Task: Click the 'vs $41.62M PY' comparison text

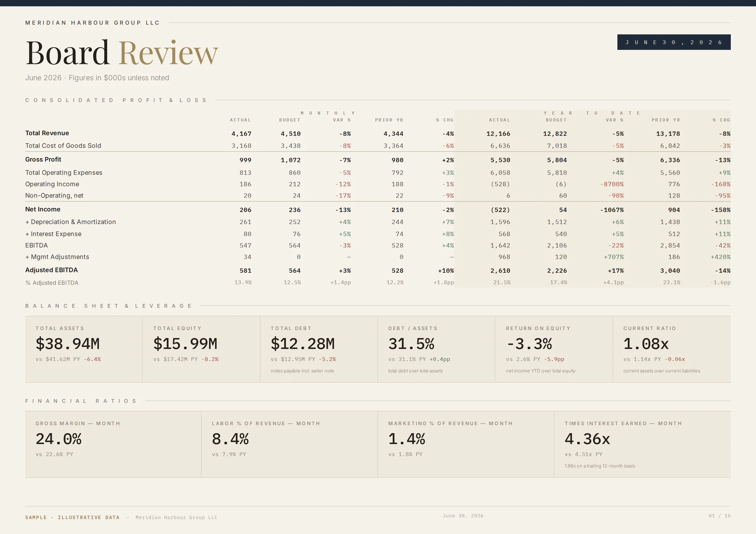Action: [x=58, y=359]
